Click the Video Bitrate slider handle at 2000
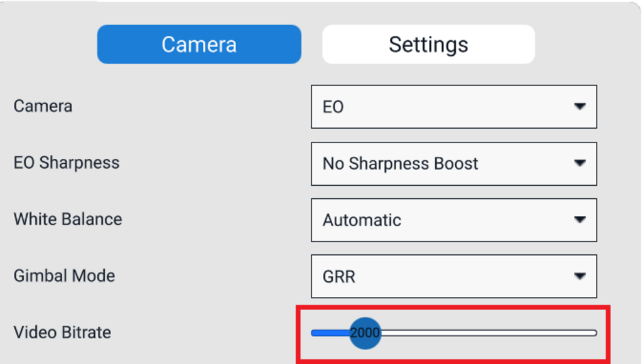The image size is (643, 364). pos(365,333)
